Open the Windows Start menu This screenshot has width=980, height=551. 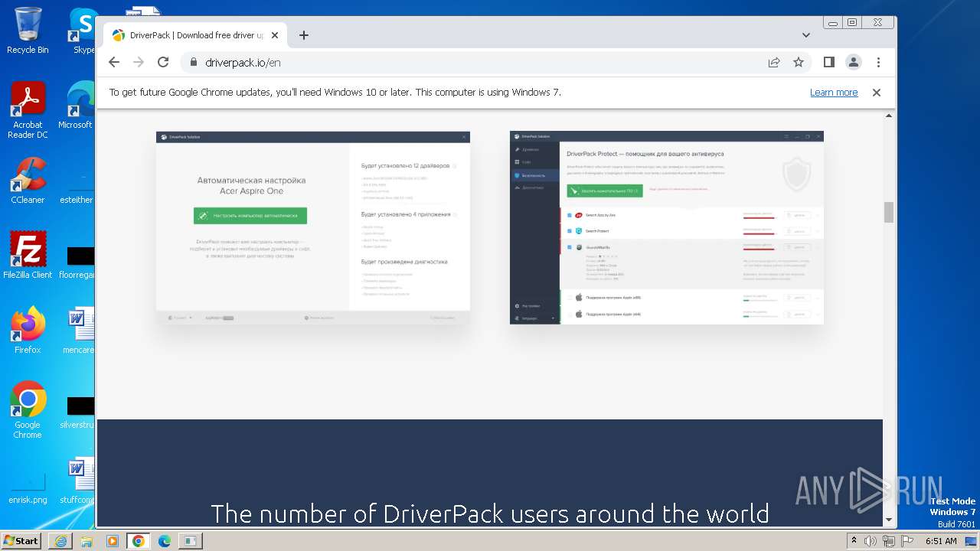pyautogui.click(x=21, y=541)
